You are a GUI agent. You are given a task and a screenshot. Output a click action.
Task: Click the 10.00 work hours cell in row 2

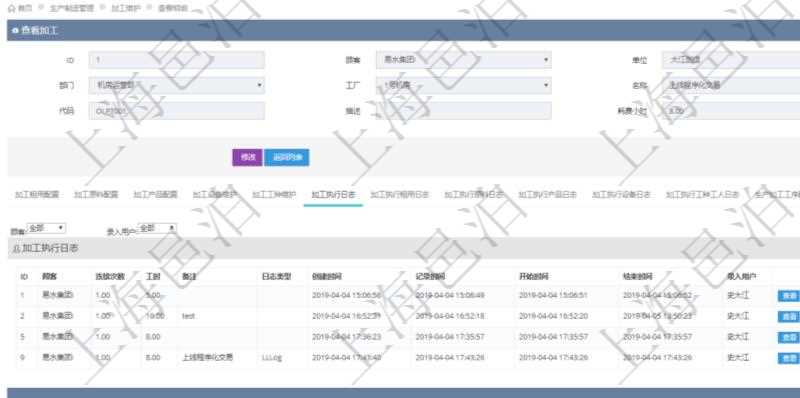point(155,316)
